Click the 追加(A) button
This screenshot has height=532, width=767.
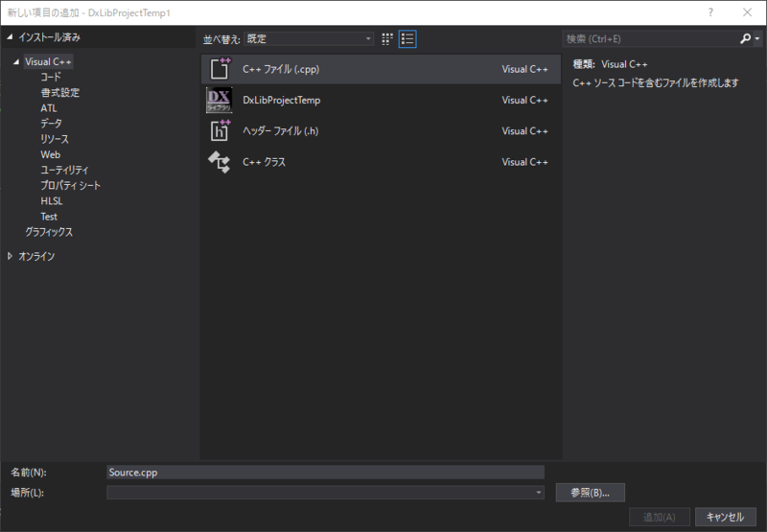660,517
